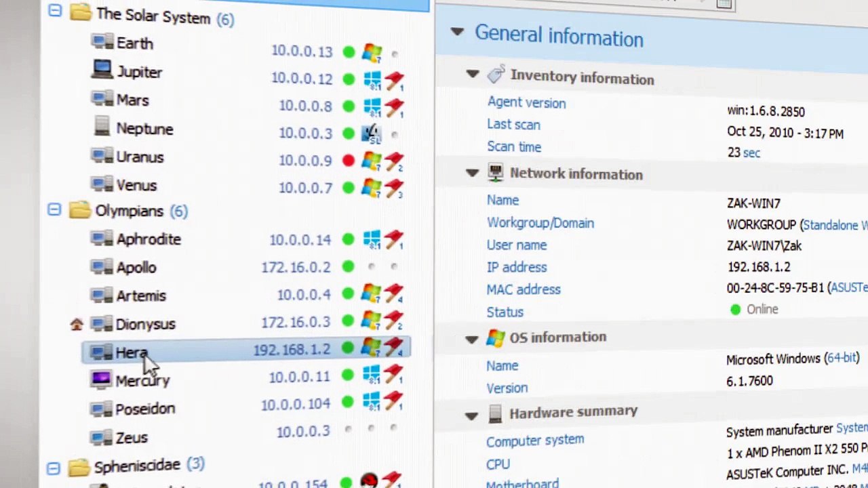Click Agent version value win:1.6.8.2850
Screen dimensions: 868x488
766,111
